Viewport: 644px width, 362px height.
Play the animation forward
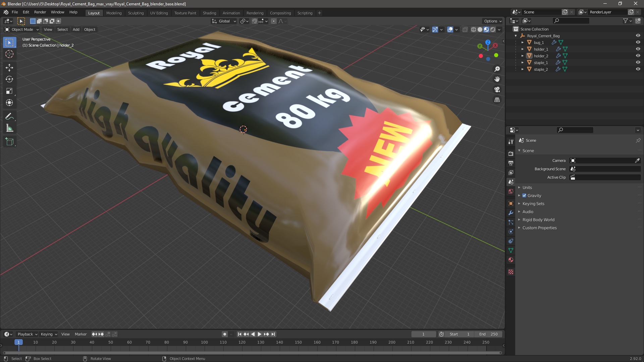259,334
